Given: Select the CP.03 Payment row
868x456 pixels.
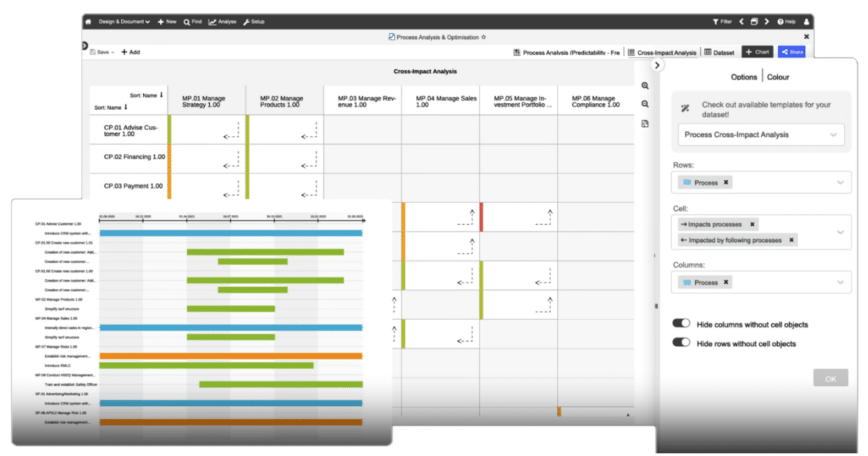Looking at the screenshot, I should (129, 186).
